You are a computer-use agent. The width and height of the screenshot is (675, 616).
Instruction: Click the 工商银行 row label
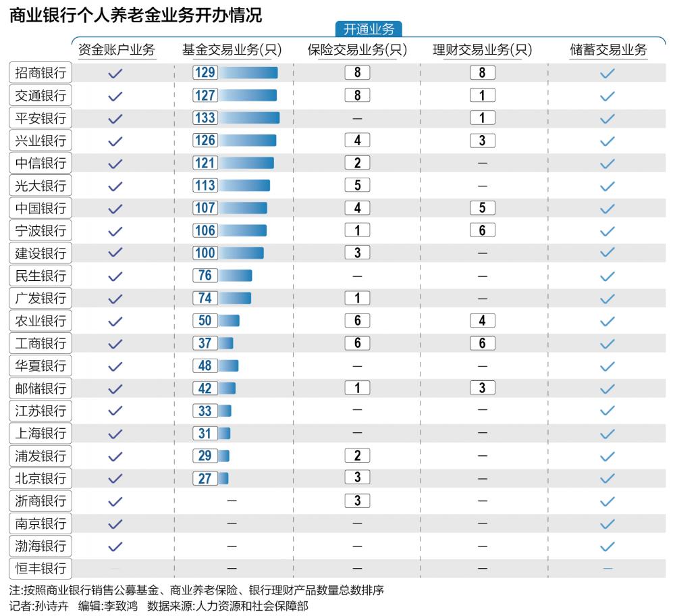40,343
